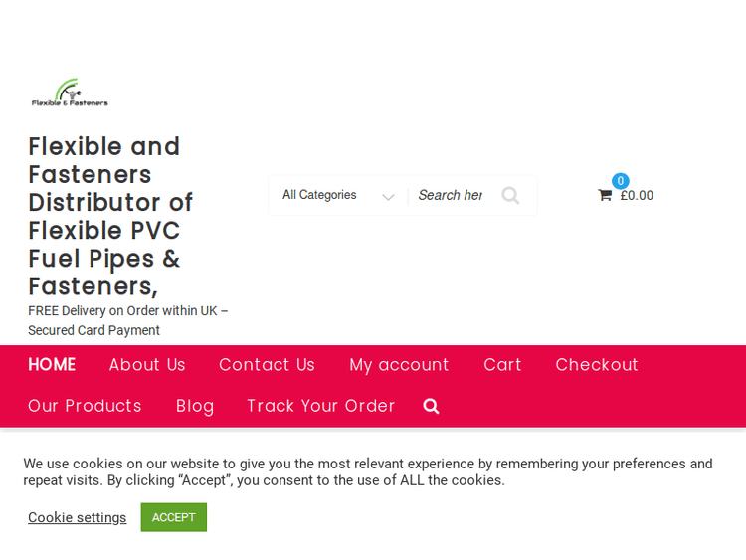
Task: Click the Cookie settings link
Action: (78, 517)
